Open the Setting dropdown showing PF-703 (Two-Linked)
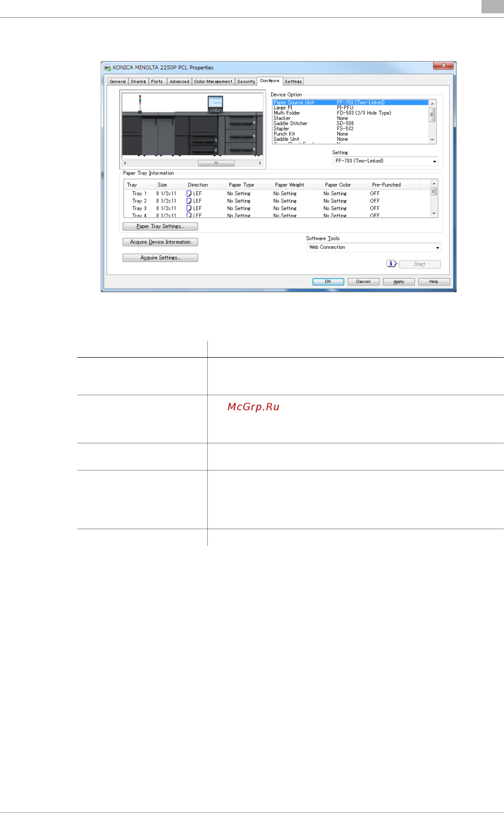The height and width of the screenshot is (813, 504). [385, 161]
